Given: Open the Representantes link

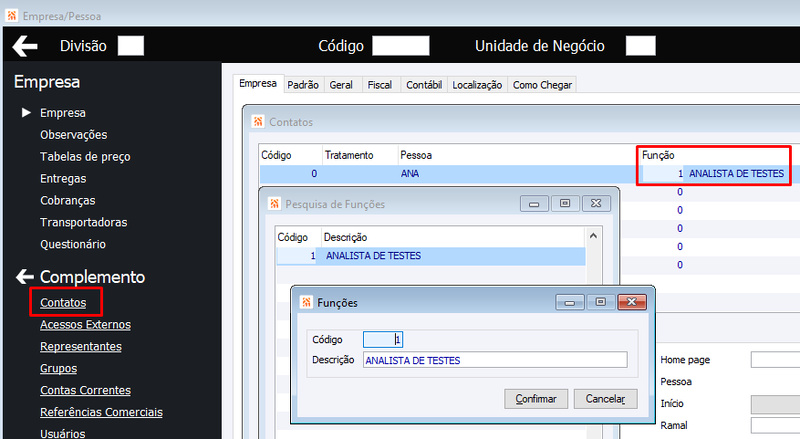Looking at the screenshot, I should (x=81, y=347).
